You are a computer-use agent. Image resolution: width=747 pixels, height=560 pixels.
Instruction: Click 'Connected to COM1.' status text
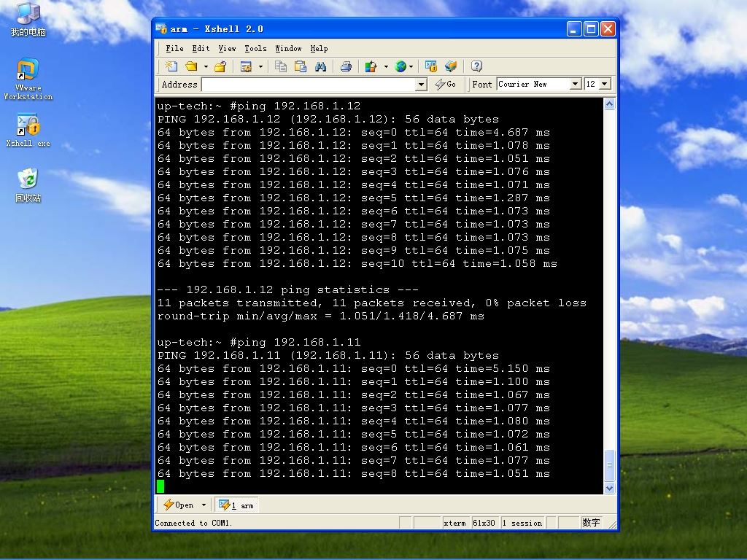pyautogui.click(x=193, y=523)
